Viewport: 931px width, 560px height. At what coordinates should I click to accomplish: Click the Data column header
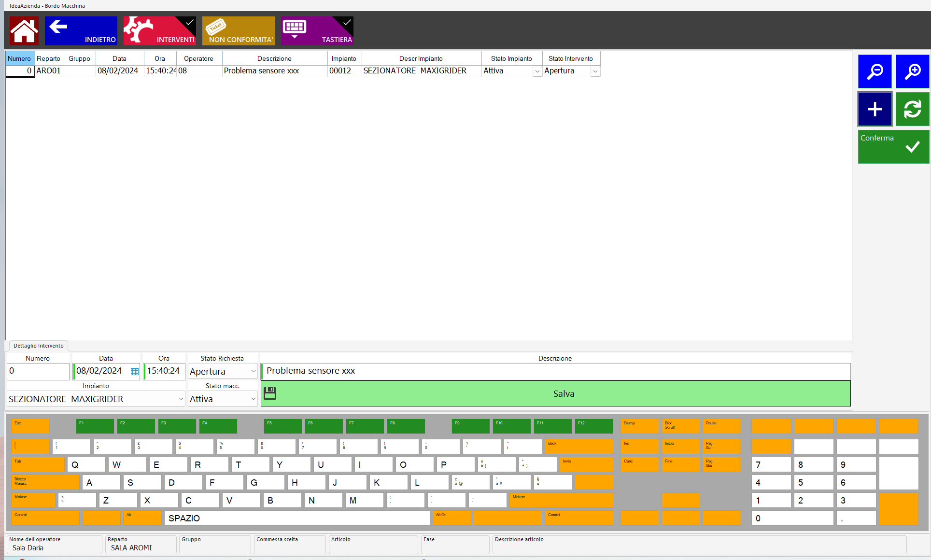pyautogui.click(x=120, y=58)
